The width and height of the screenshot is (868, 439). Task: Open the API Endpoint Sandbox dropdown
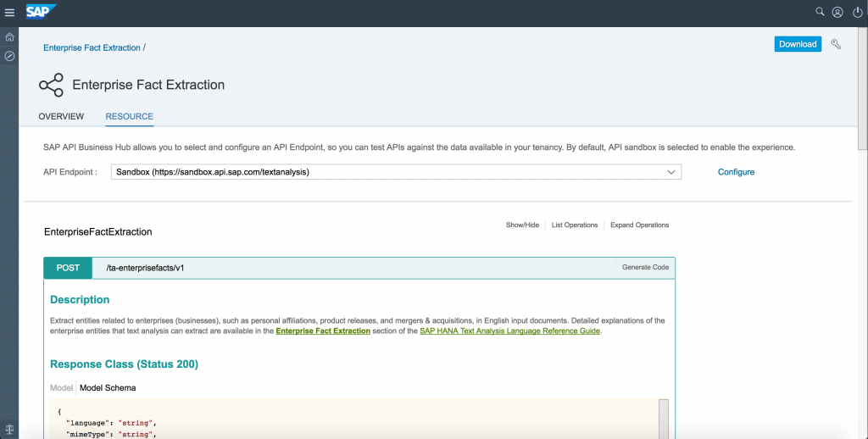397,171
